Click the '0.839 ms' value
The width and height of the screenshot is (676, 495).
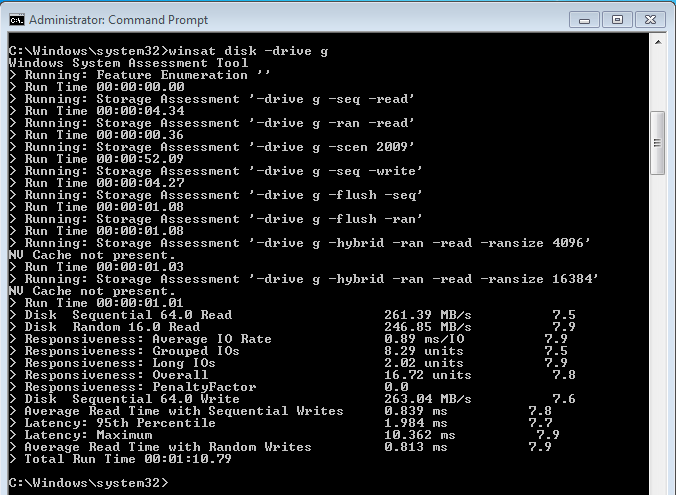[x=416, y=411]
